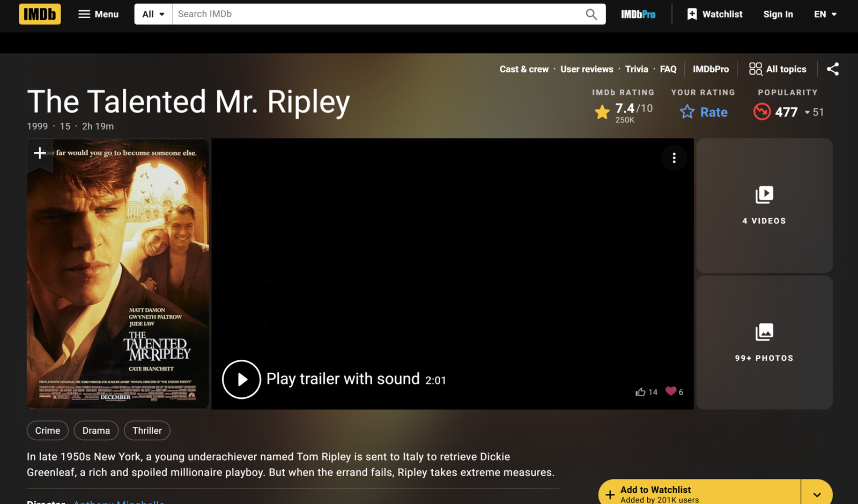Click the IMDb home logo
The height and width of the screenshot is (504, 858).
[40, 14]
